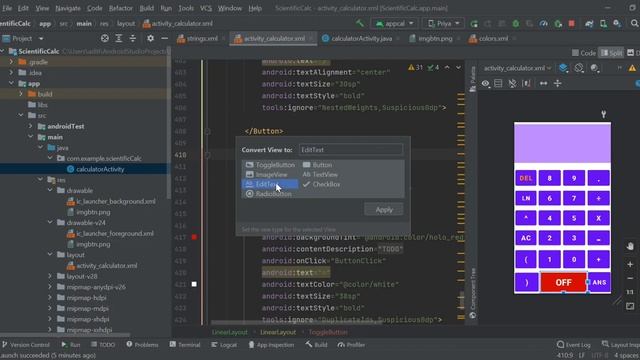Open the Refactor menu

point(120,8)
